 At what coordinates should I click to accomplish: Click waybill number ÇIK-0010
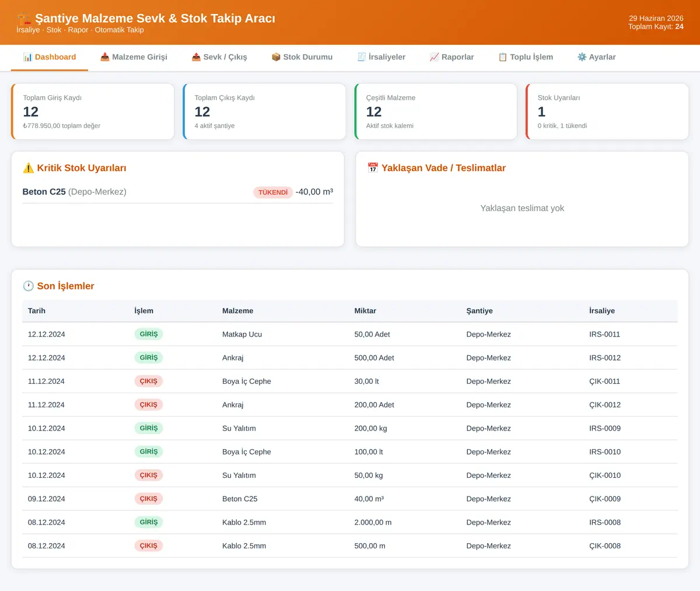tap(605, 475)
